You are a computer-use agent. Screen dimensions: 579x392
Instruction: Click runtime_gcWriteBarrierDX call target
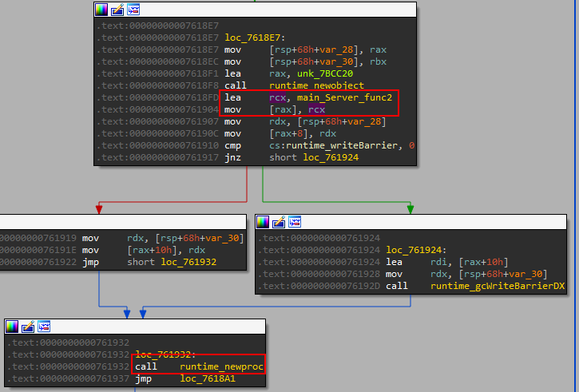click(498, 286)
